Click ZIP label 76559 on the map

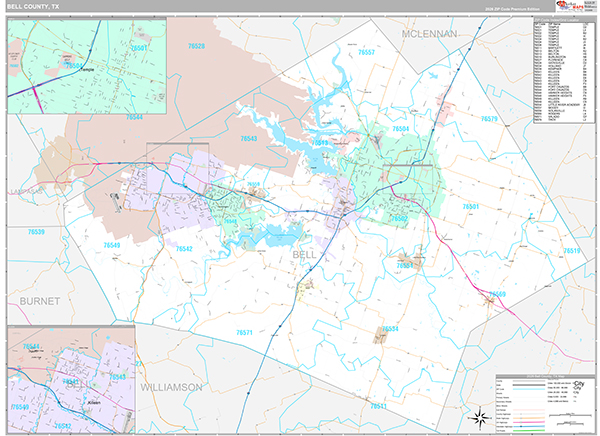point(253,184)
